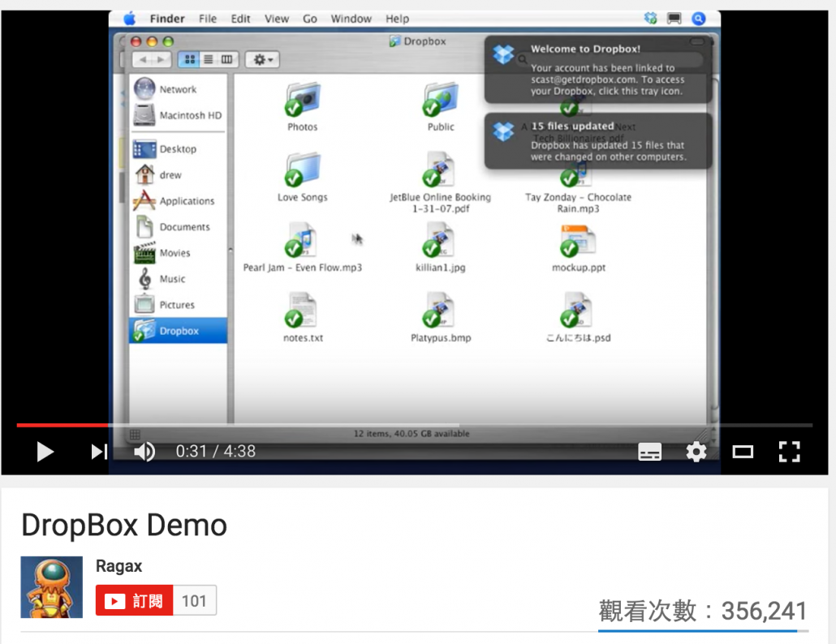Select Movies in the sidebar
Screen dimensions: 836x644
click(x=178, y=253)
